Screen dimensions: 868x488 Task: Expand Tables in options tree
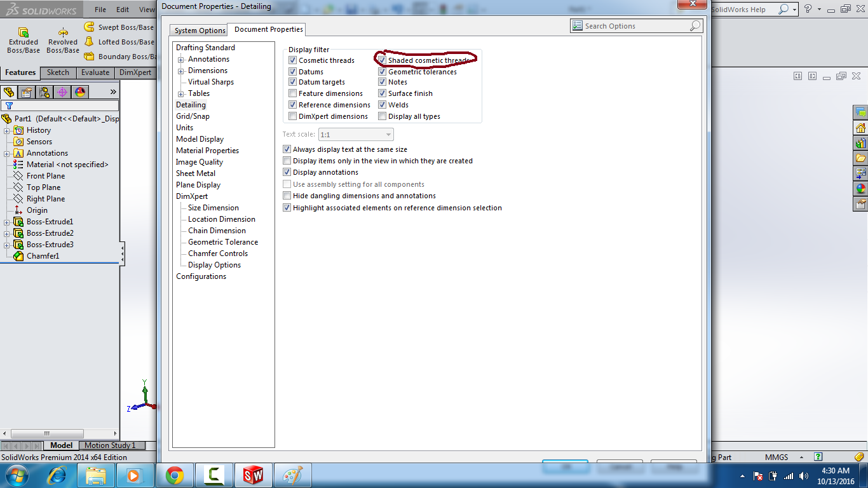181,94
